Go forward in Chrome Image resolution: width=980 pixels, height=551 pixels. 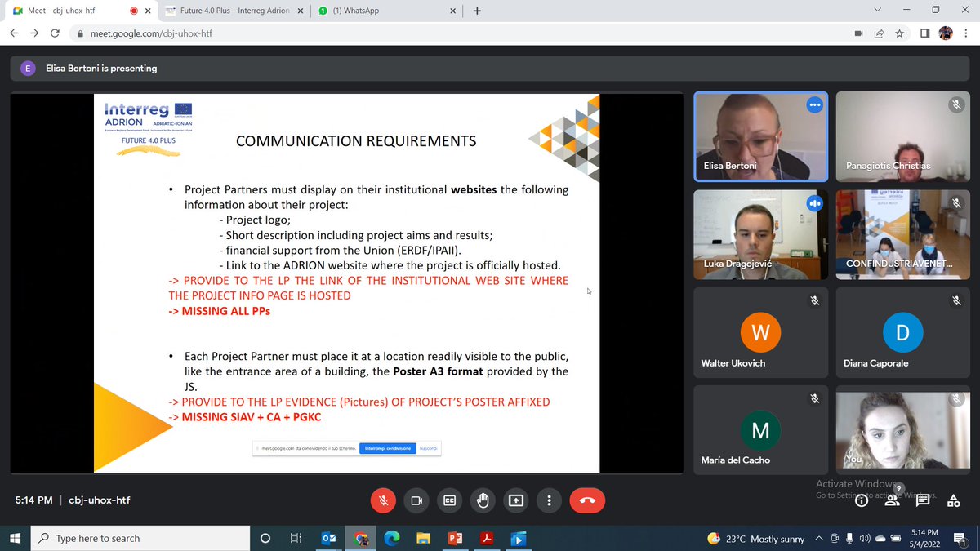tap(33, 33)
